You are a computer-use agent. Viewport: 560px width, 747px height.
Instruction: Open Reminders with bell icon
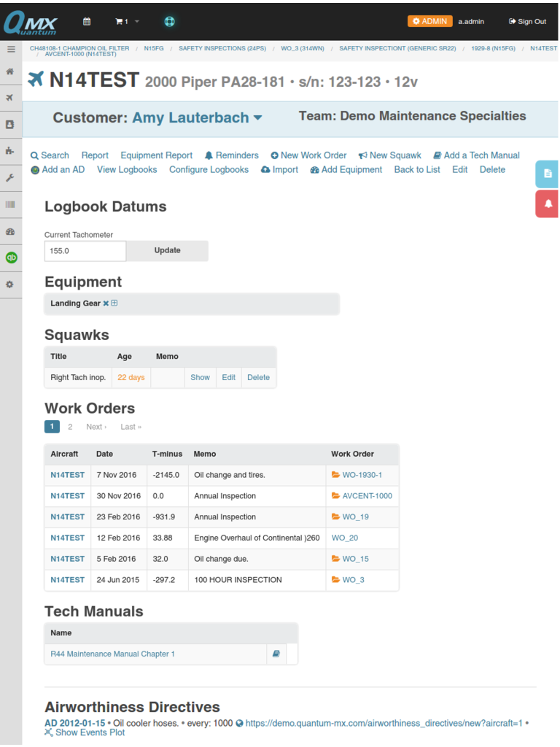pos(231,155)
